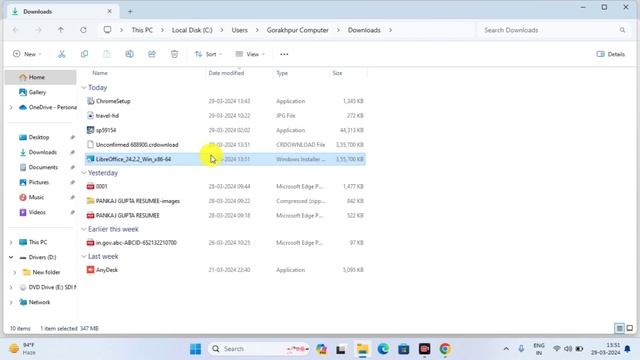Click Local Disk (C:) breadcrumb

[192, 30]
